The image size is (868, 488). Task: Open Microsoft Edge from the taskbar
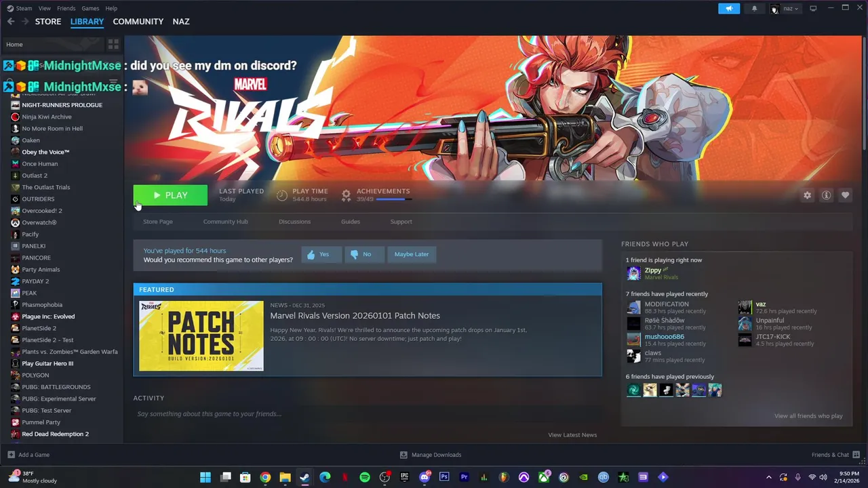pos(325,477)
